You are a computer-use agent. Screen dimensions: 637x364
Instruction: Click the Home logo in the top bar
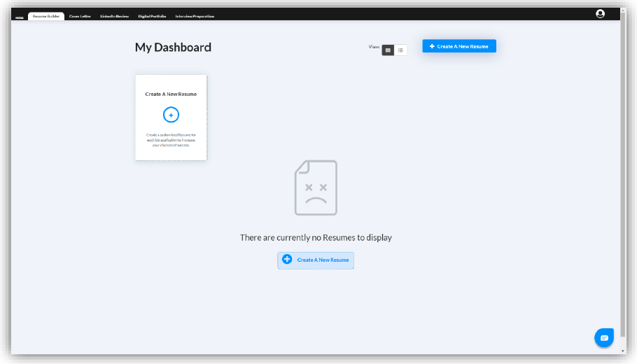(x=19, y=16)
